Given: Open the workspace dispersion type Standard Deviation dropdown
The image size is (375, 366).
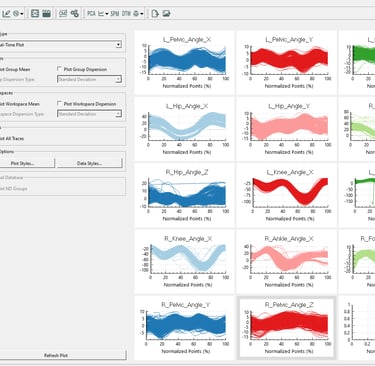Looking at the screenshot, I should [x=89, y=114].
